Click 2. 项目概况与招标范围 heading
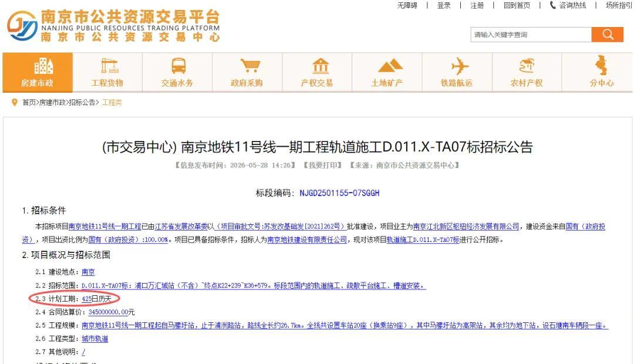The width and height of the screenshot is (634, 364). click(66, 255)
